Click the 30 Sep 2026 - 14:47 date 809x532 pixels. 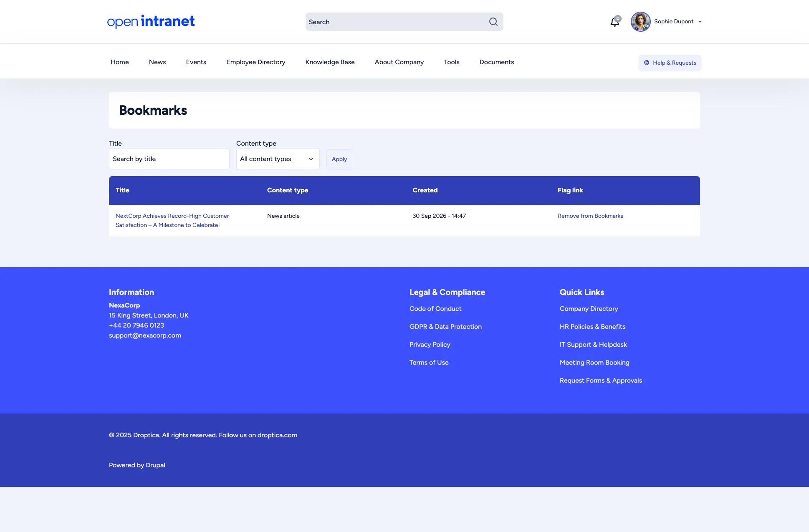click(439, 216)
